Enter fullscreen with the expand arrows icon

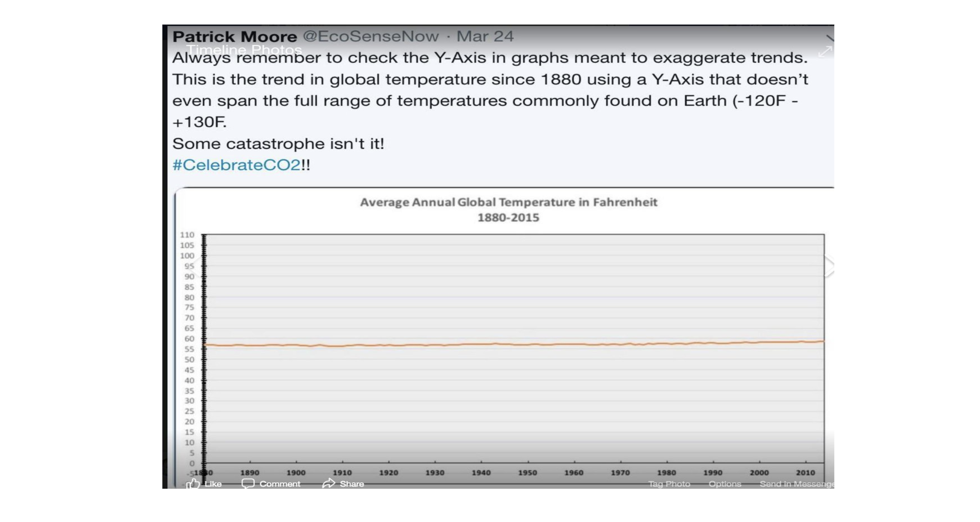point(825,52)
